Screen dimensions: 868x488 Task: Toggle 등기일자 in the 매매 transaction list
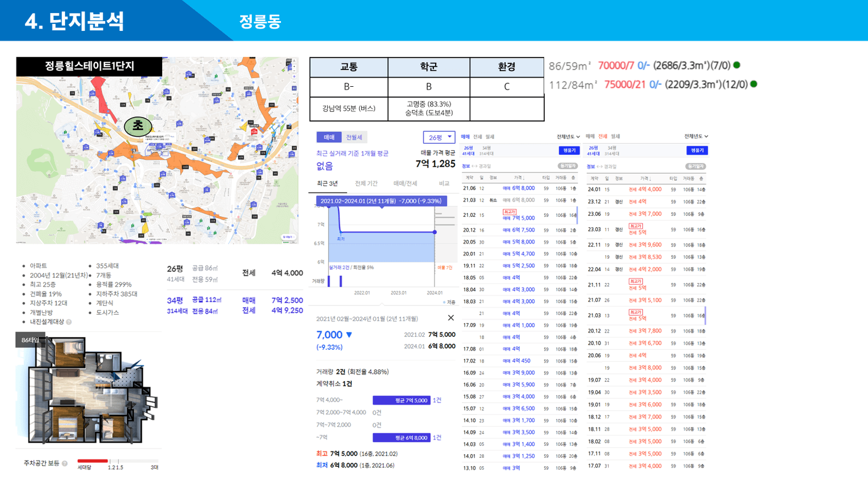pos(568,166)
